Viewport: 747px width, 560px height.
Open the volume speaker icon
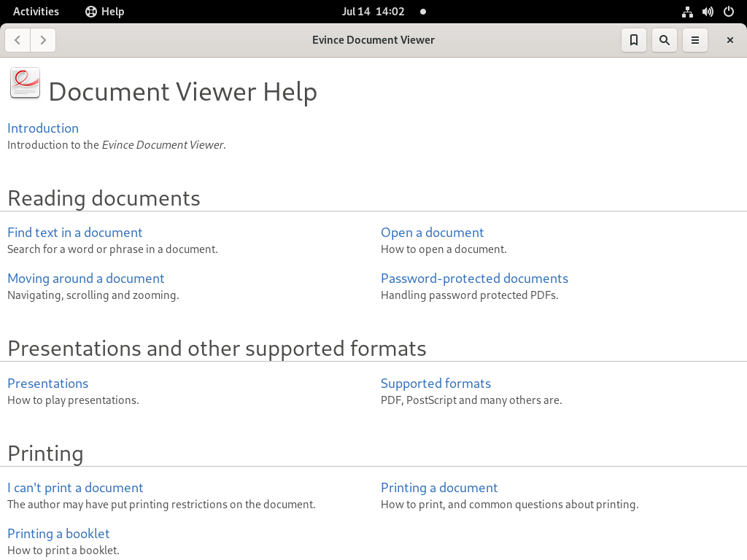708,12
